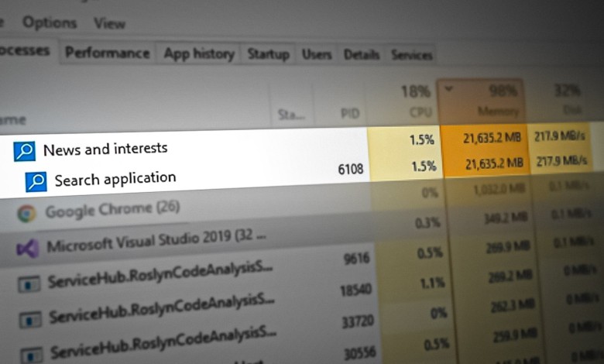This screenshot has width=604, height=364.
Task: Switch to the Details tab
Action: 362,55
